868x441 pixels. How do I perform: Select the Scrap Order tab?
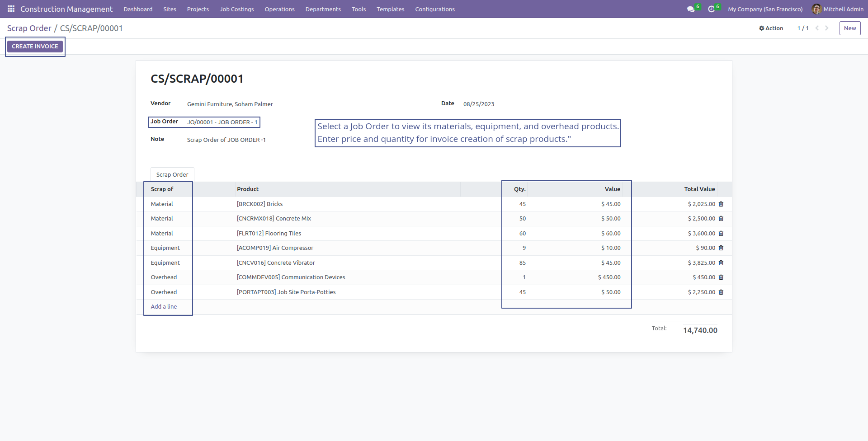[x=172, y=174]
